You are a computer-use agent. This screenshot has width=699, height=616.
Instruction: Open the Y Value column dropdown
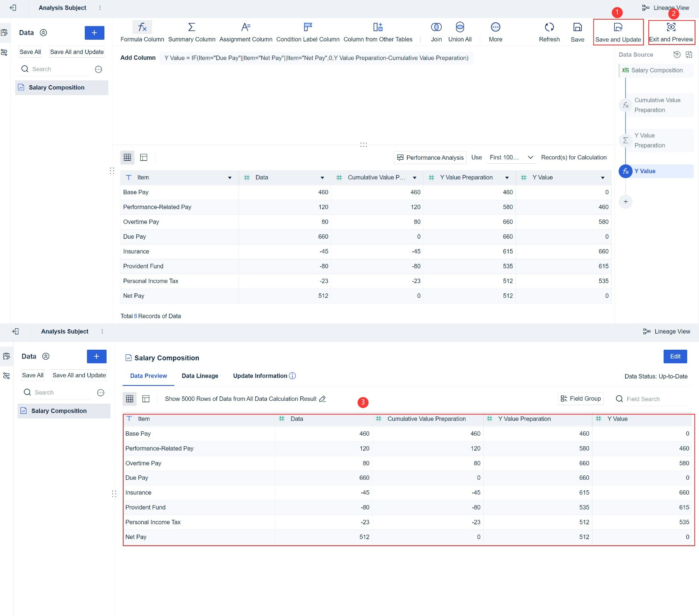[x=603, y=178]
